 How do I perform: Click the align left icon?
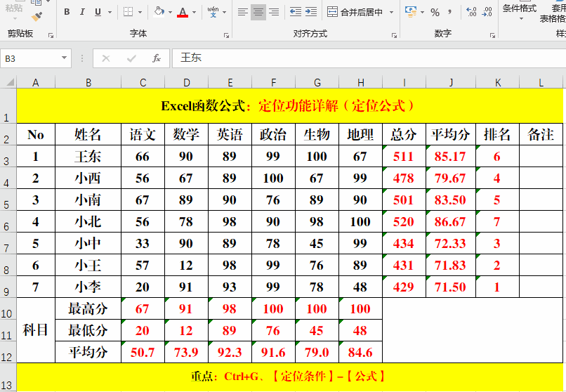[x=242, y=12]
